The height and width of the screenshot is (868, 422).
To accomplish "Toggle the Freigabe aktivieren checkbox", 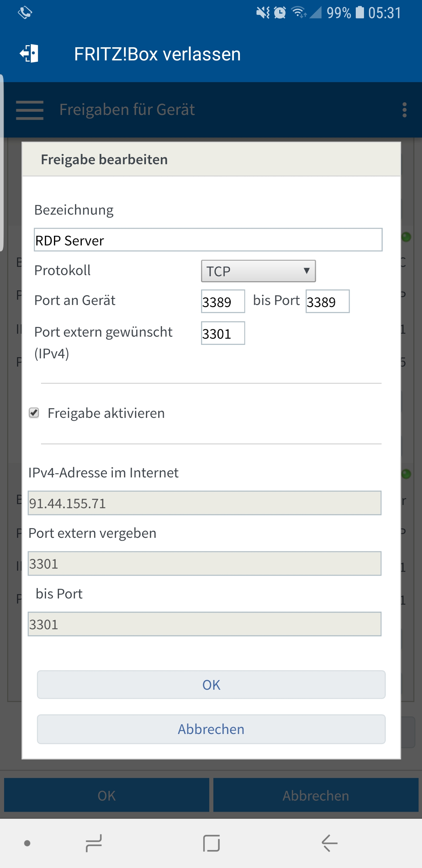I will 34,413.
